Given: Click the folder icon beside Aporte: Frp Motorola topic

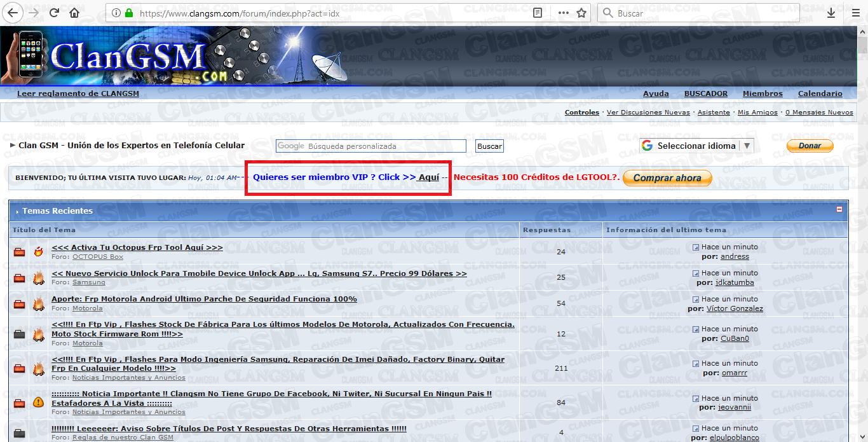Looking at the screenshot, I should pos(20,303).
